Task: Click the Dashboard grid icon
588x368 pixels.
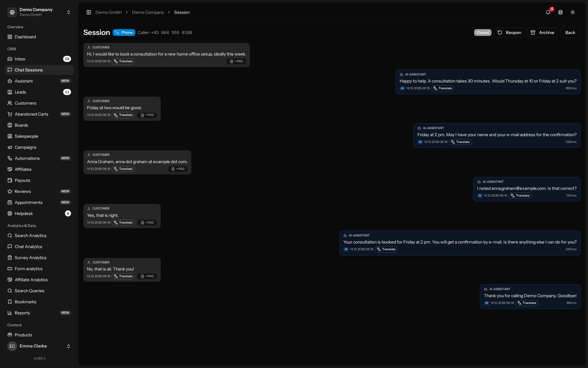Action: pos(10,37)
